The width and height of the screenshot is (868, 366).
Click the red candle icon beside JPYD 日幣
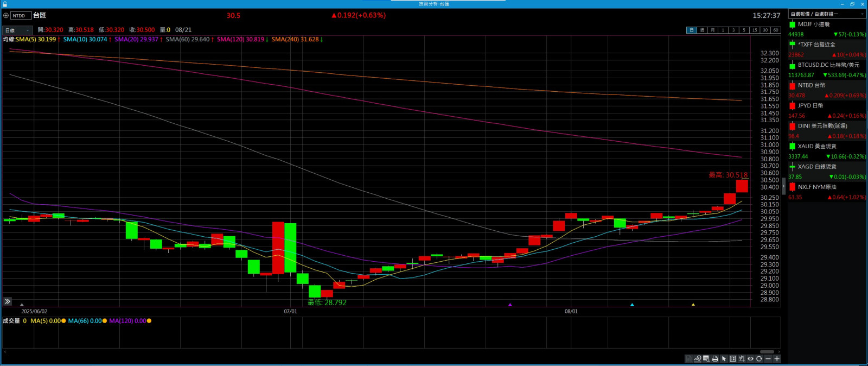pyautogui.click(x=792, y=106)
